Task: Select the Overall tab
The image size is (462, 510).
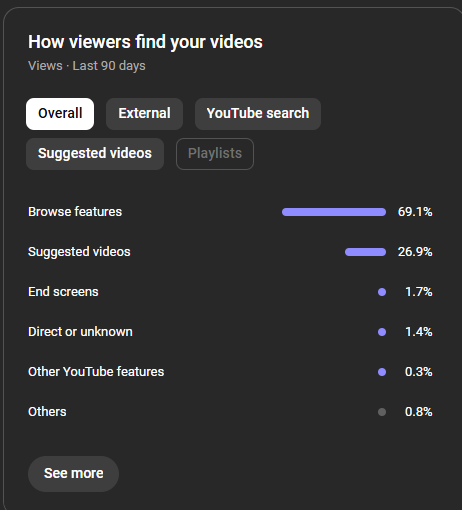Action: 60,114
